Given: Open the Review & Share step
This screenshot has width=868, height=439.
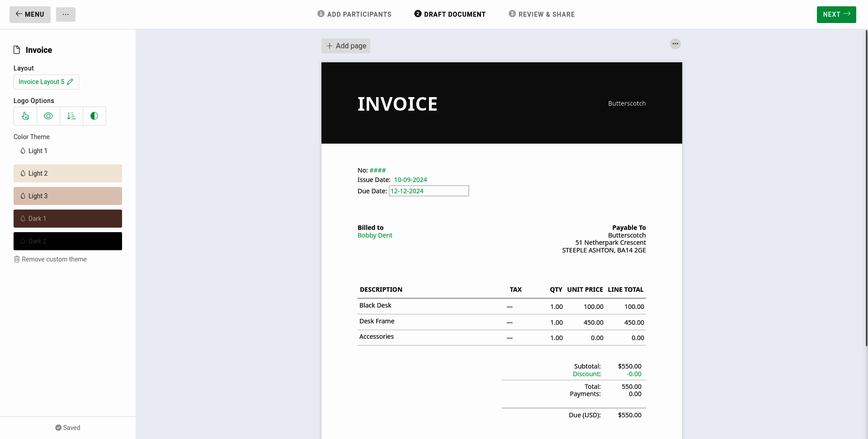Looking at the screenshot, I should coord(542,14).
